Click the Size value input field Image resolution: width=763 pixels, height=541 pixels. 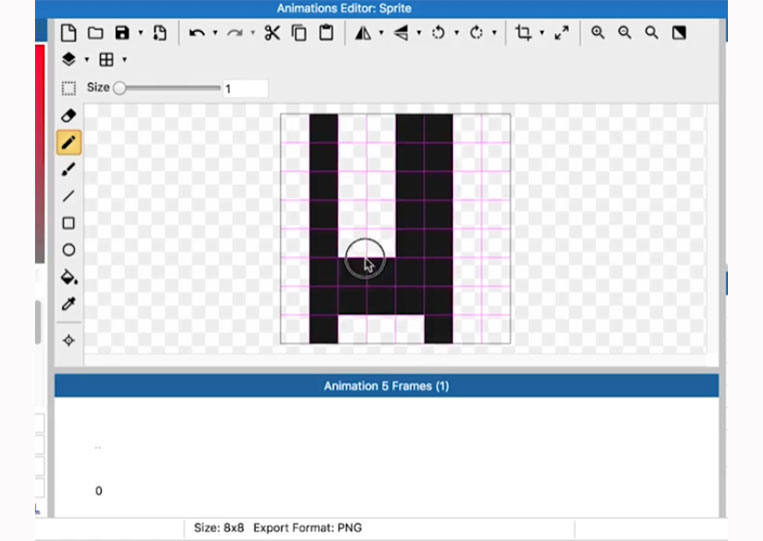pyautogui.click(x=245, y=89)
